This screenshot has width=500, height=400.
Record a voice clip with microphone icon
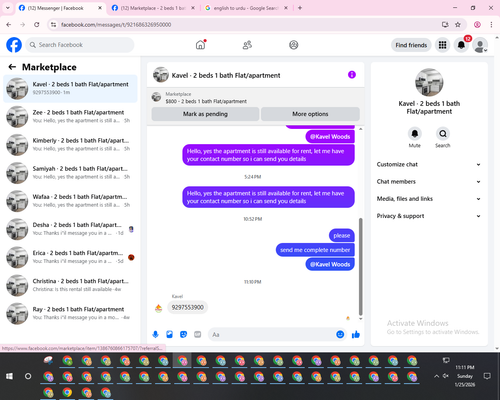coord(155,334)
